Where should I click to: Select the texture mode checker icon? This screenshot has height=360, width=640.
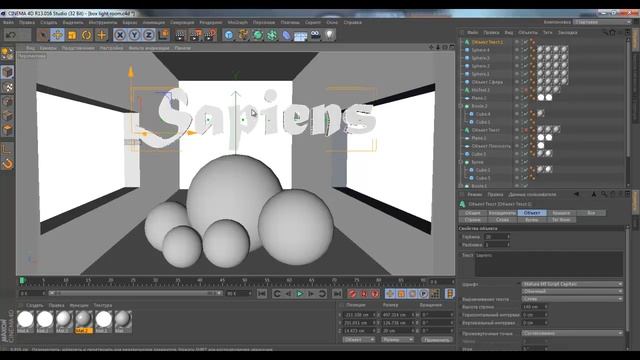pyautogui.click(x=7, y=87)
